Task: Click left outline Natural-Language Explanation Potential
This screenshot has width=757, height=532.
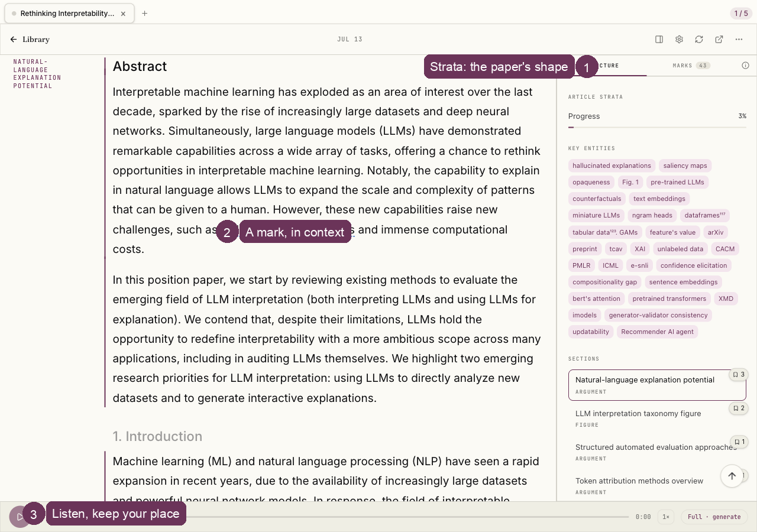Action: click(x=37, y=74)
